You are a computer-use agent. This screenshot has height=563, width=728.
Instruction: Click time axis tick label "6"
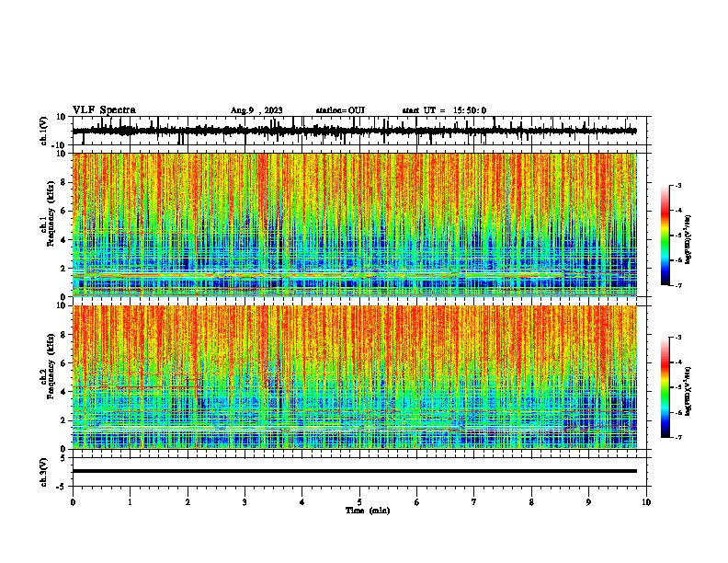pyautogui.click(x=417, y=502)
